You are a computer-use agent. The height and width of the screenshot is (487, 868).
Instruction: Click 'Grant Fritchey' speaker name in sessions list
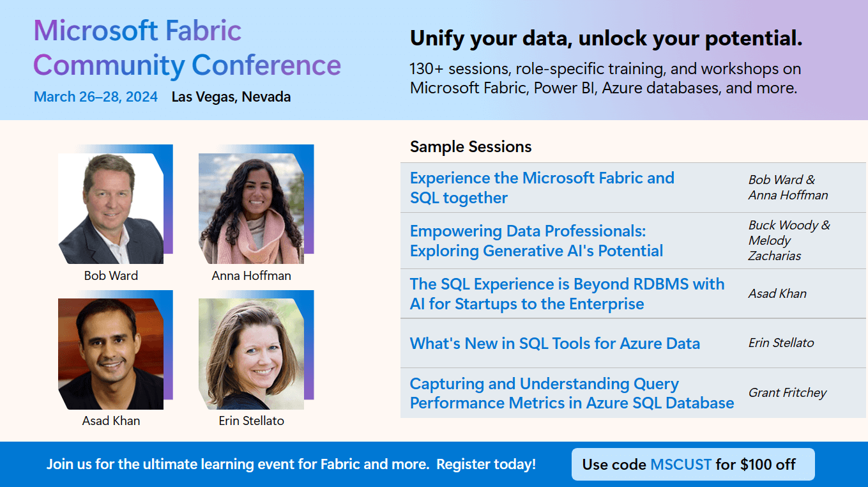click(x=788, y=392)
